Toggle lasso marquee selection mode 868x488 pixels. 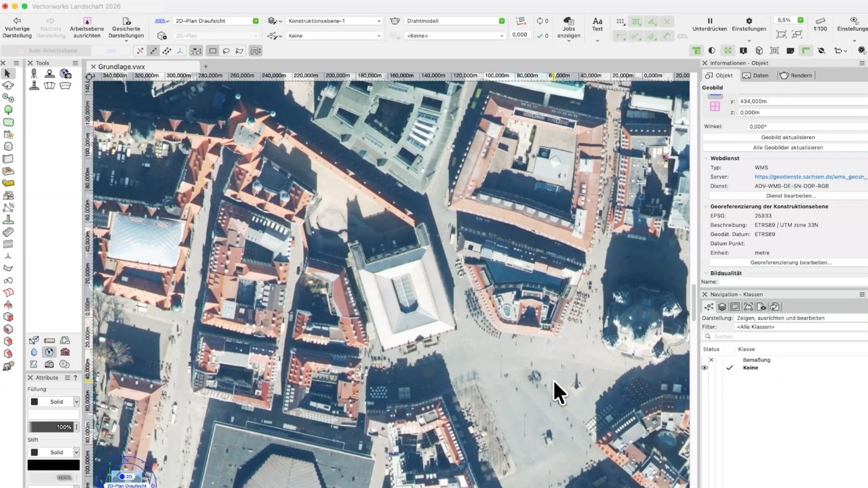pos(226,51)
